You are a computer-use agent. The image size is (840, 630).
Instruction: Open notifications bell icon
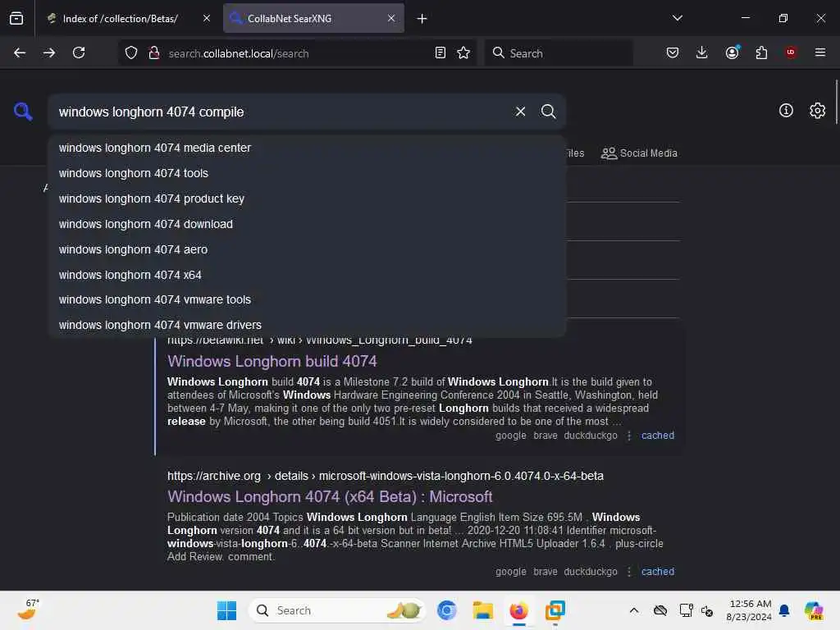pos(784,610)
